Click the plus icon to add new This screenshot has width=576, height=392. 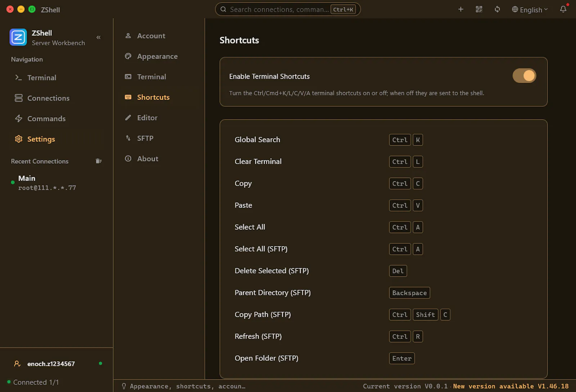[x=461, y=9]
